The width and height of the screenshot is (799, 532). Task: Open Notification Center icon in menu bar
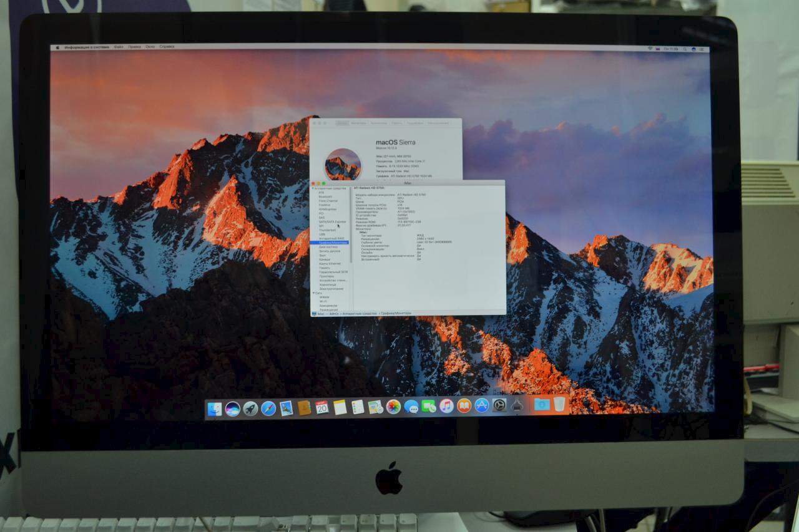pos(703,49)
